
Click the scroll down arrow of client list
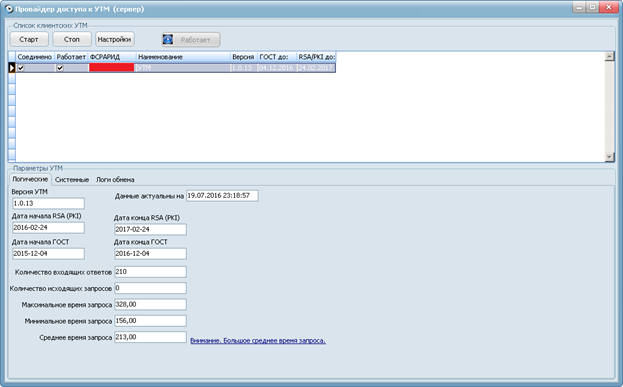coord(609,157)
